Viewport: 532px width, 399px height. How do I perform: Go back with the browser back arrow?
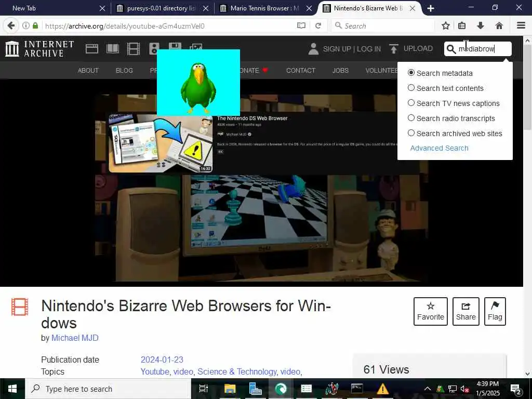click(11, 26)
